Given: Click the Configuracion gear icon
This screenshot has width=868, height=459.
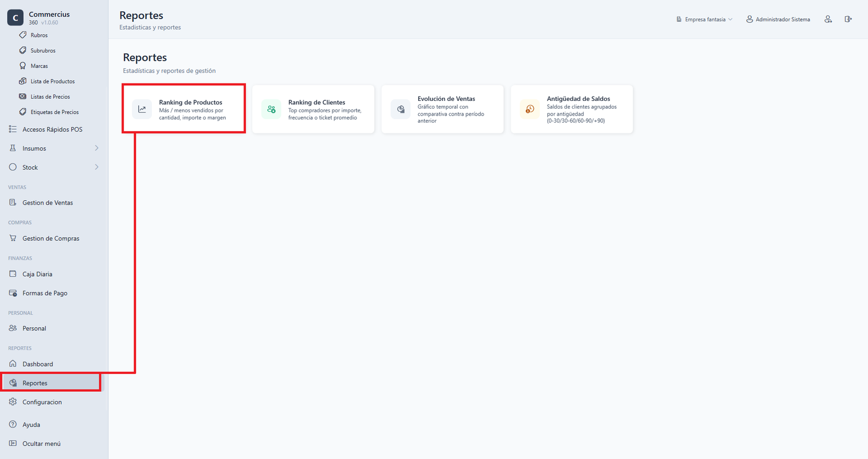Looking at the screenshot, I should coord(13,402).
